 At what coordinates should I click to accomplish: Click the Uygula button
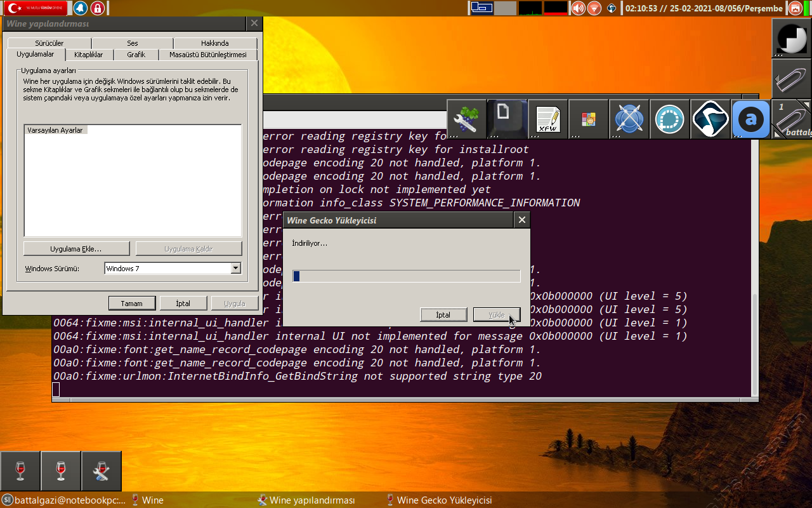tap(235, 303)
